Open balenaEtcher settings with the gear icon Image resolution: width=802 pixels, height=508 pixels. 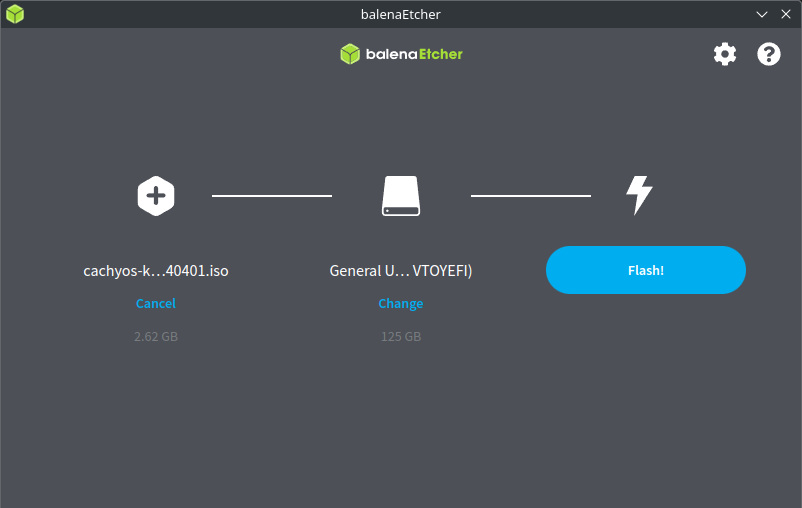click(724, 54)
